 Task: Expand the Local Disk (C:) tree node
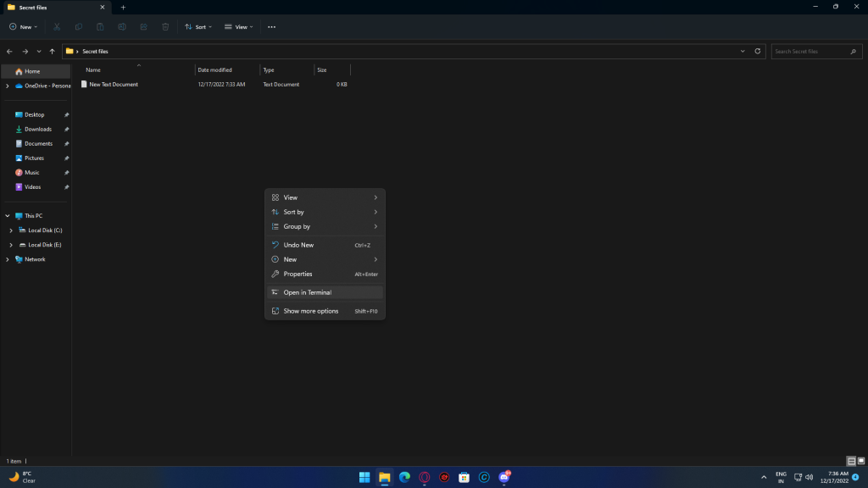click(x=10, y=230)
